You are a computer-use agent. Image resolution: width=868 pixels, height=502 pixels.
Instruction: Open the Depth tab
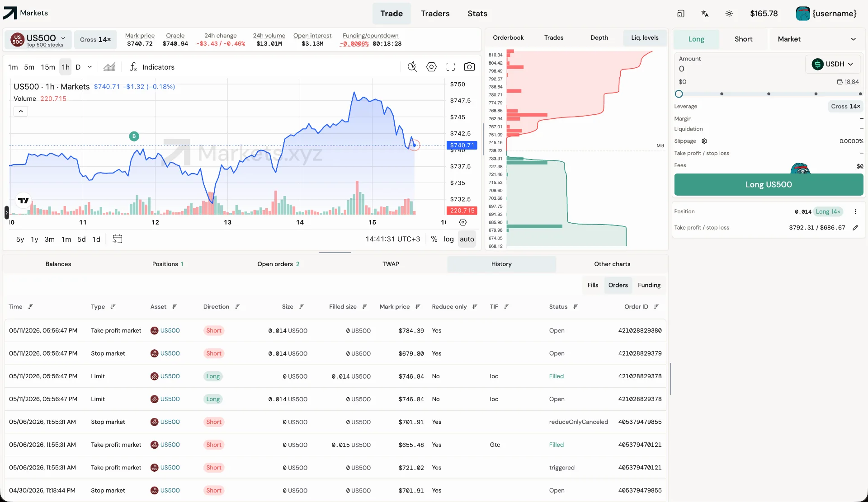pyautogui.click(x=599, y=38)
